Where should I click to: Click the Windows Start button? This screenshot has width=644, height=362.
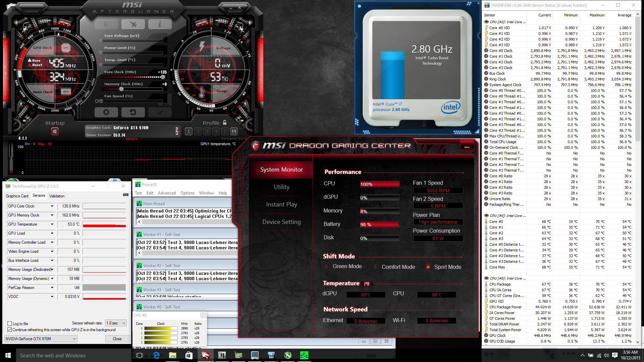[x=8, y=355]
